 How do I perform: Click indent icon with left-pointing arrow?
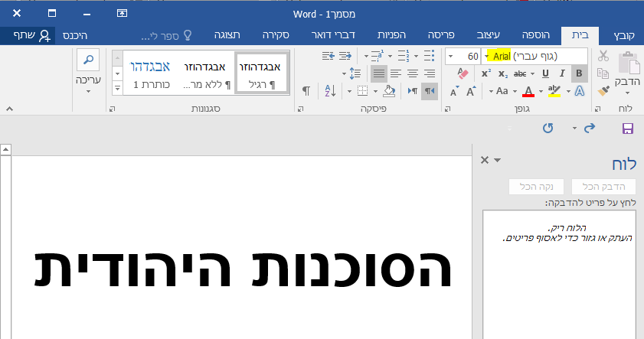(x=329, y=55)
